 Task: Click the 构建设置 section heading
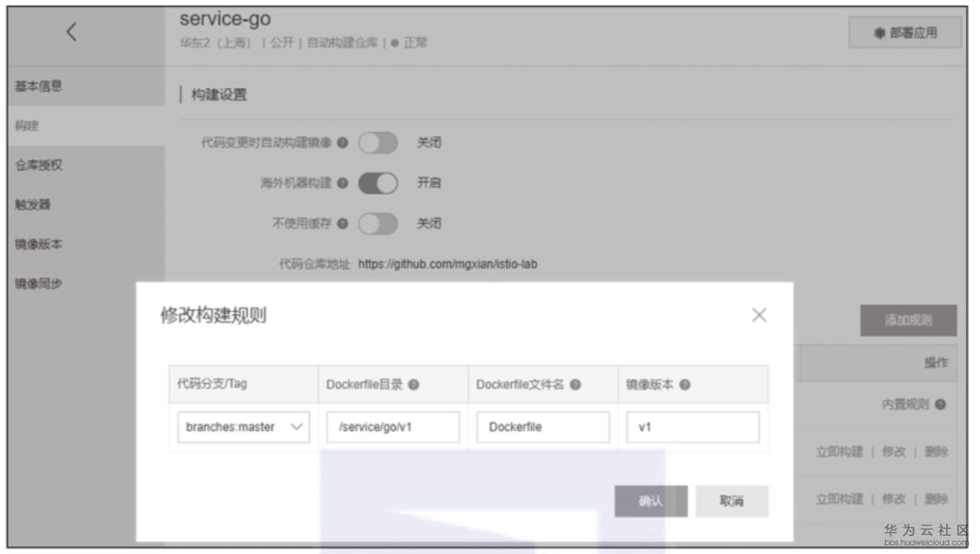click(219, 95)
